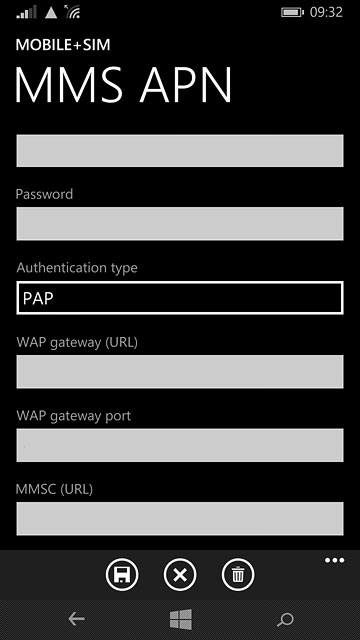Open the Authentication type PAP dropdown
360x640 pixels.
click(180, 298)
